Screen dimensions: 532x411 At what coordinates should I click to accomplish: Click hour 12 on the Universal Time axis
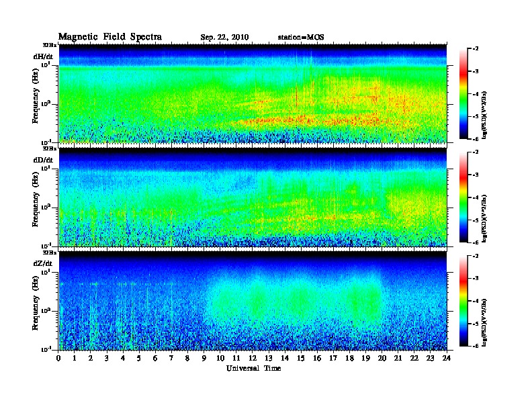[x=253, y=359]
